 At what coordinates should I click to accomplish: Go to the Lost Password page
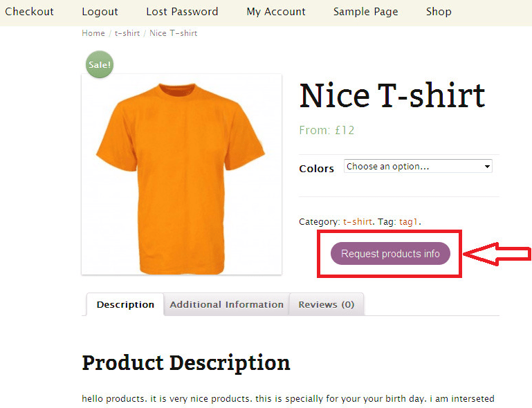[x=182, y=12]
